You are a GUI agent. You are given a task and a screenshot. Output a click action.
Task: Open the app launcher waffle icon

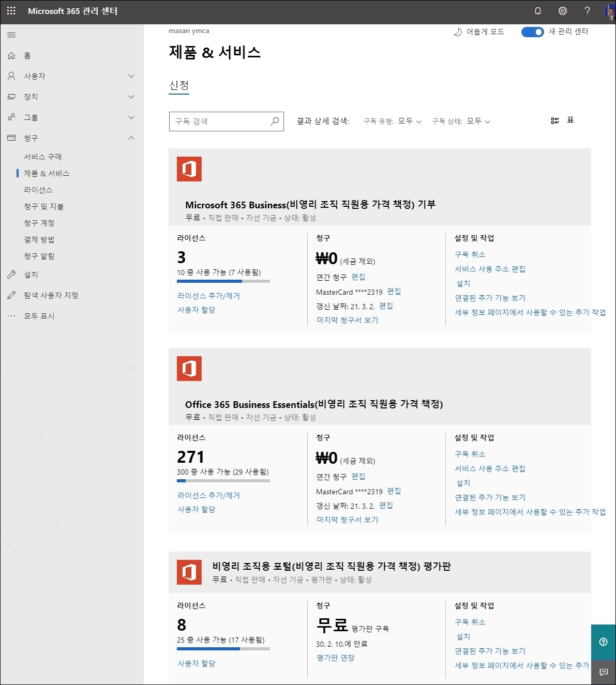[11, 11]
